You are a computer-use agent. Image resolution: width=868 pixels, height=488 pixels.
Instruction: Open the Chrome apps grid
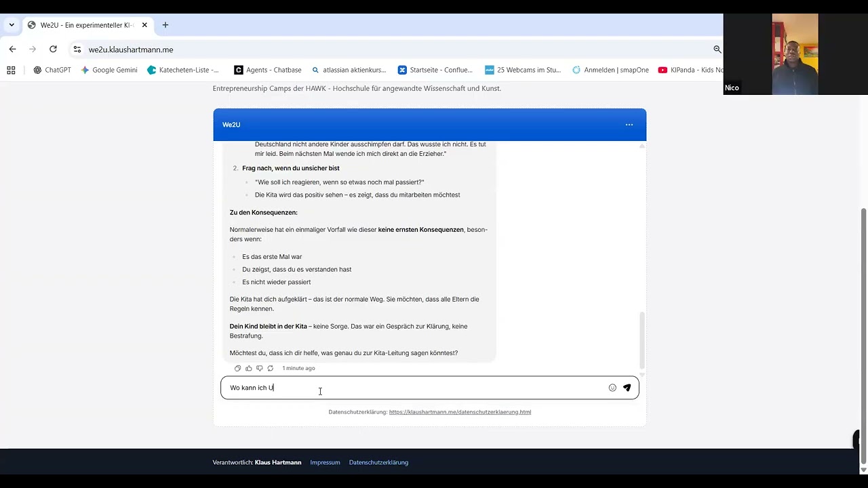11,70
